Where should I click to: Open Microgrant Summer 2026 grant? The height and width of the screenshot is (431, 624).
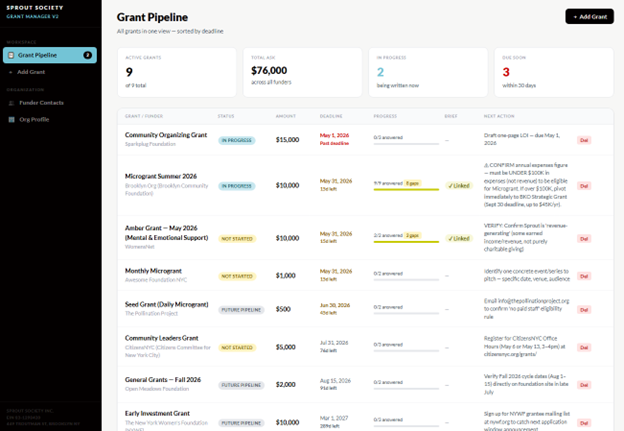161,176
